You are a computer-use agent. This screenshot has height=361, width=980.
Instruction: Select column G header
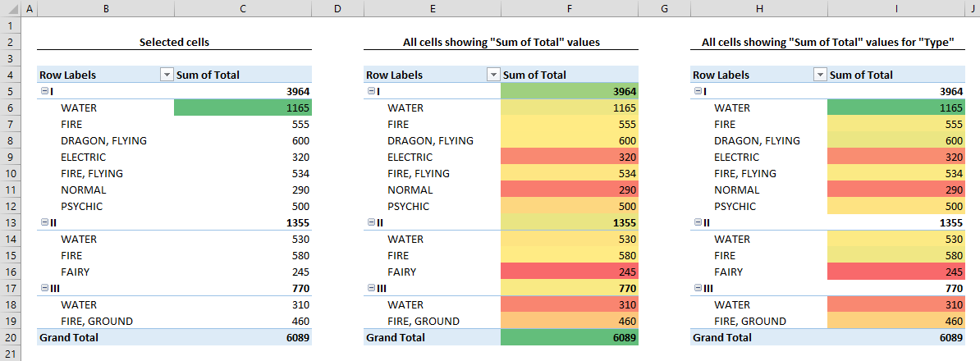pos(664,9)
